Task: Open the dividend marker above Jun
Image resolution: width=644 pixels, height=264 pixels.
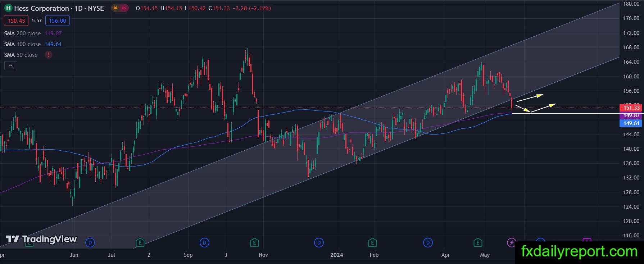Action: point(90,243)
